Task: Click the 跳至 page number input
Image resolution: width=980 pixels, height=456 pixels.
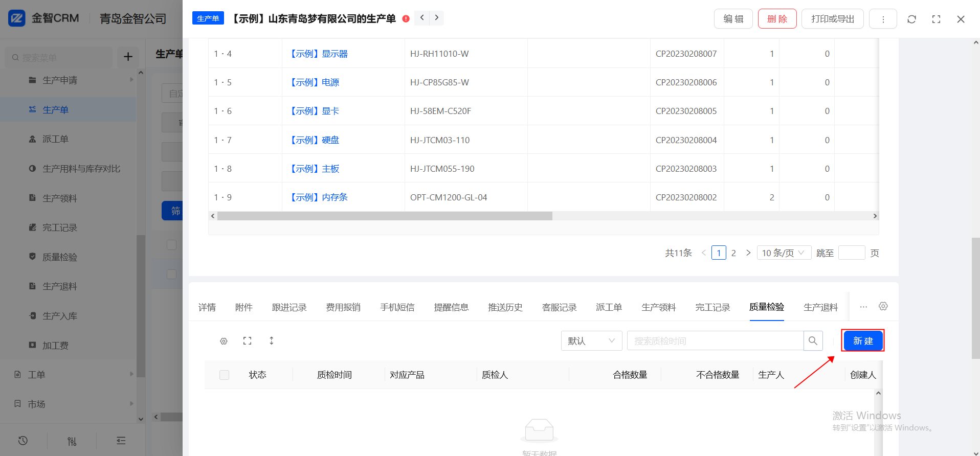Action: [x=852, y=253]
